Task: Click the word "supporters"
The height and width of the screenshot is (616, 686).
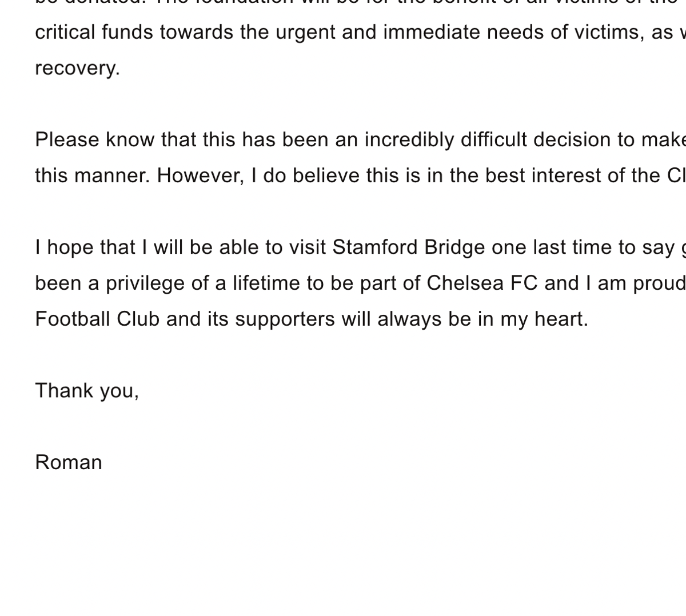Action: click(285, 319)
